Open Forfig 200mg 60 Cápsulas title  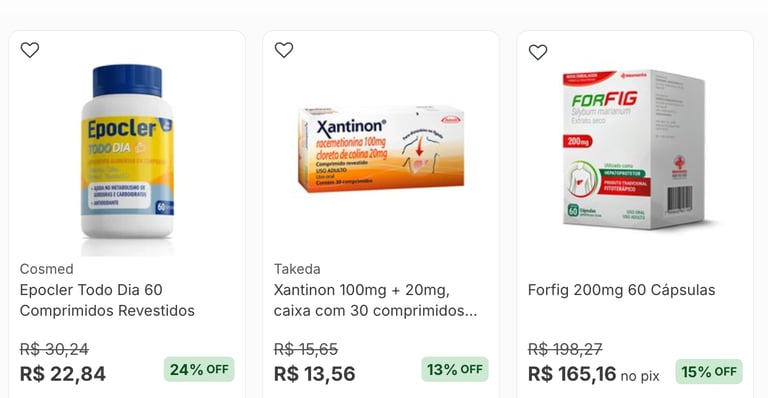click(622, 290)
